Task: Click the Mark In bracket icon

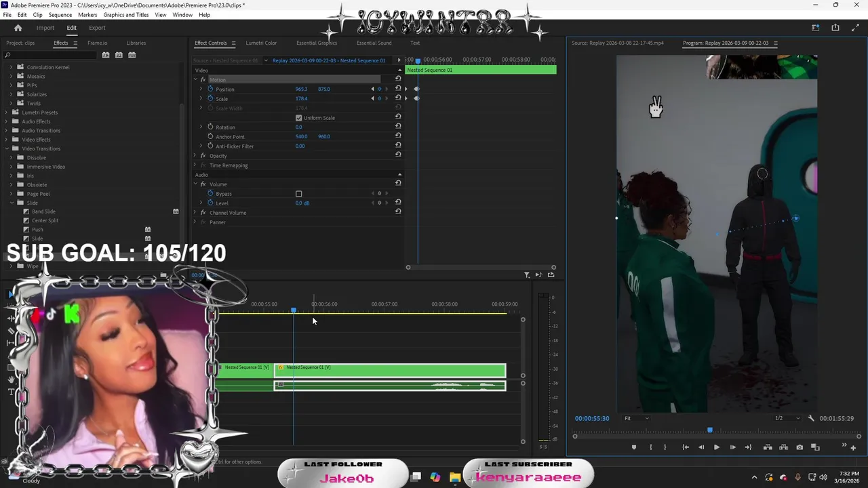Action: click(650, 447)
